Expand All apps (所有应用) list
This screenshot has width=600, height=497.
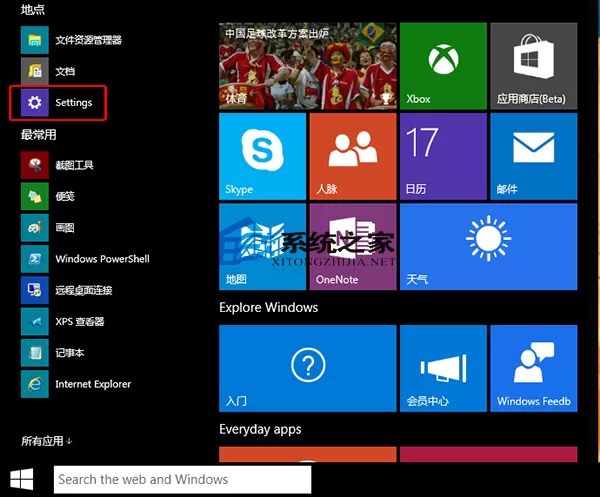(46, 441)
